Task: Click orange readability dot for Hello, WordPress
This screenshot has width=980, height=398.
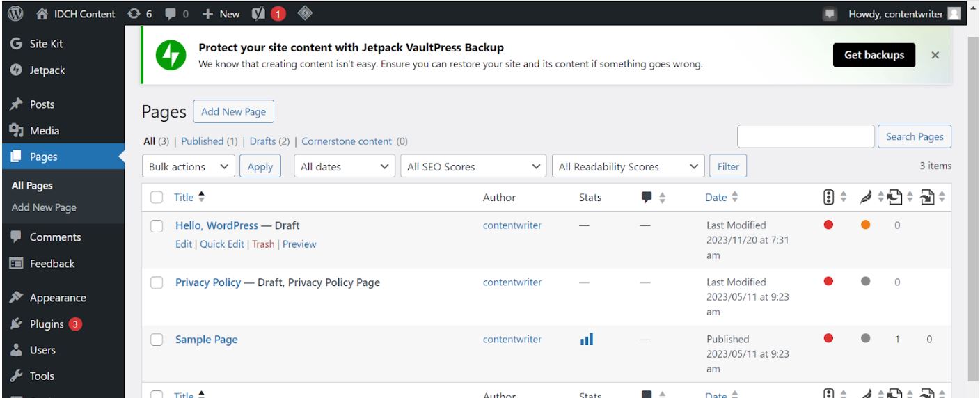Action: [866, 225]
